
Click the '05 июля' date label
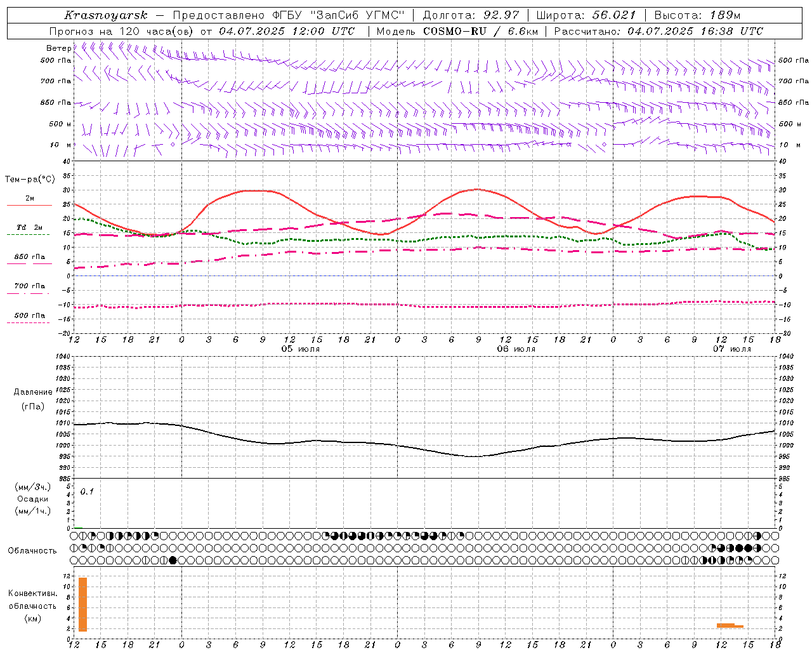tap(301, 349)
